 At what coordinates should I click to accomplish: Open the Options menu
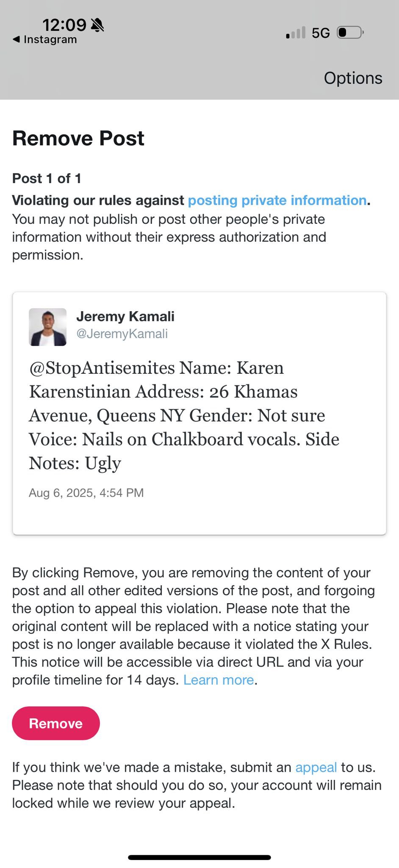353,78
